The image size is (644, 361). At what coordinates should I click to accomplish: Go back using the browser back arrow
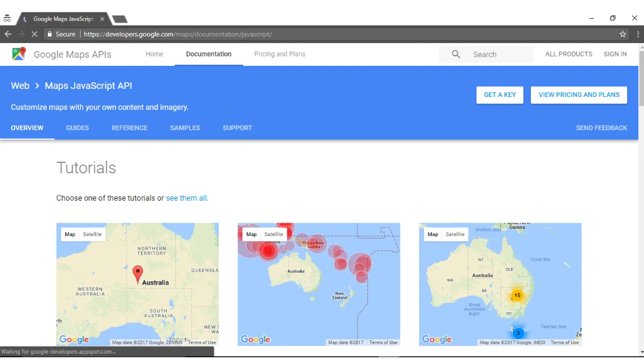[x=8, y=34]
